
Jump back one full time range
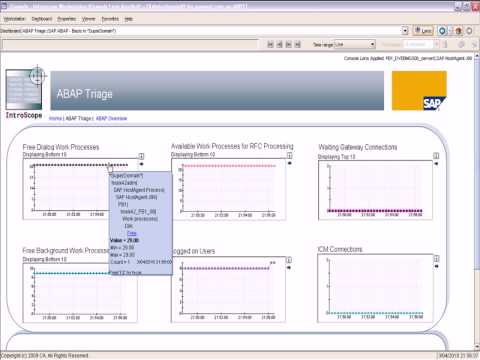click(x=270, y=44)
